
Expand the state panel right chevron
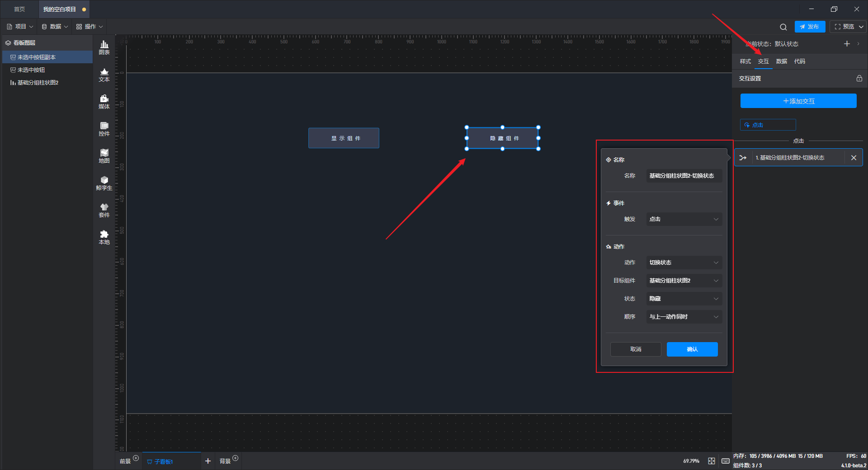[x=858, y=44]
